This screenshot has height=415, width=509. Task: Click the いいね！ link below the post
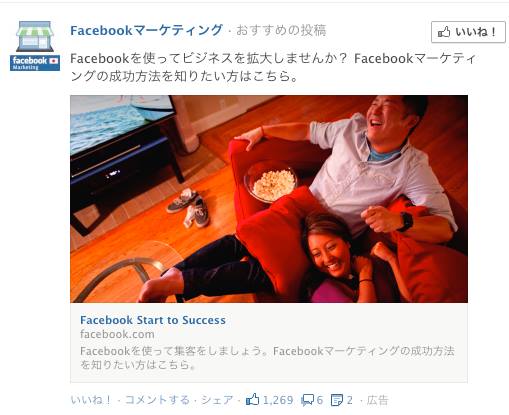tap(91, 400)
